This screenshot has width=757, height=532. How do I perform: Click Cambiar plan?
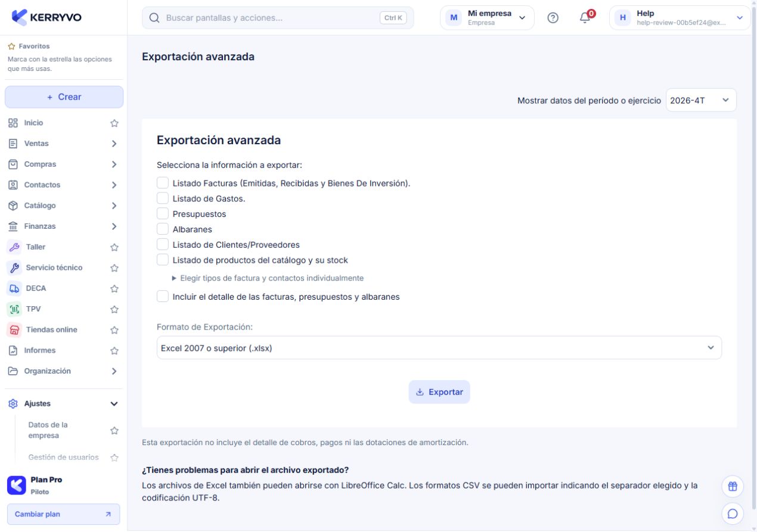[x=63, y=514]
